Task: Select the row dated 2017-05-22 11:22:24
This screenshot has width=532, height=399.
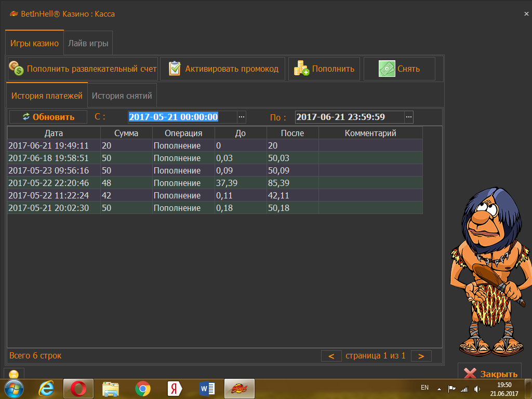Action: click(x=215, y=195)
